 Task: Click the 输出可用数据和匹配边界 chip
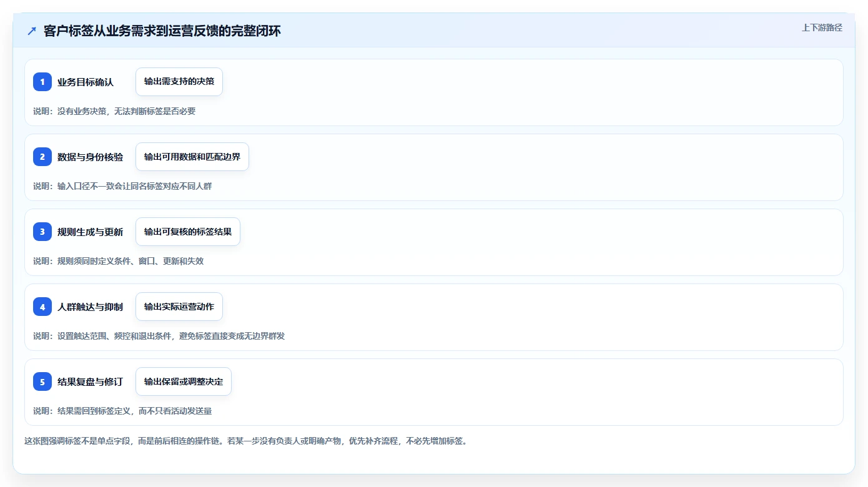[x=192, y=157]
